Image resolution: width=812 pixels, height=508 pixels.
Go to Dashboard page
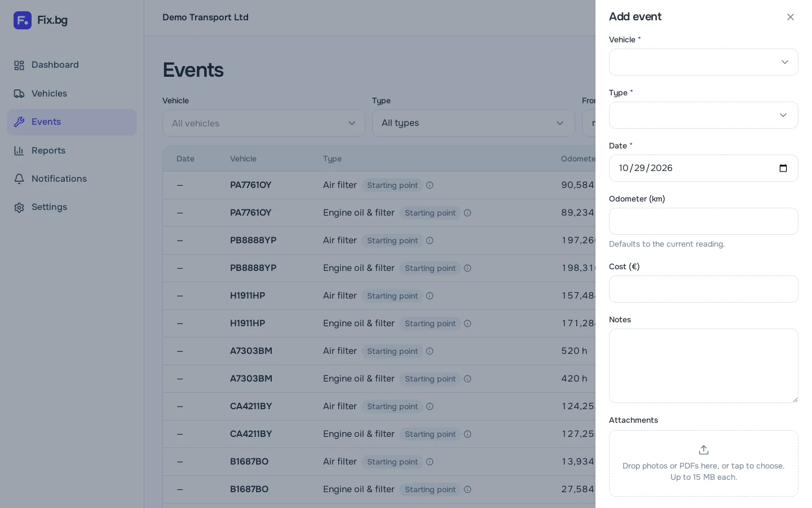click(72, 65)
